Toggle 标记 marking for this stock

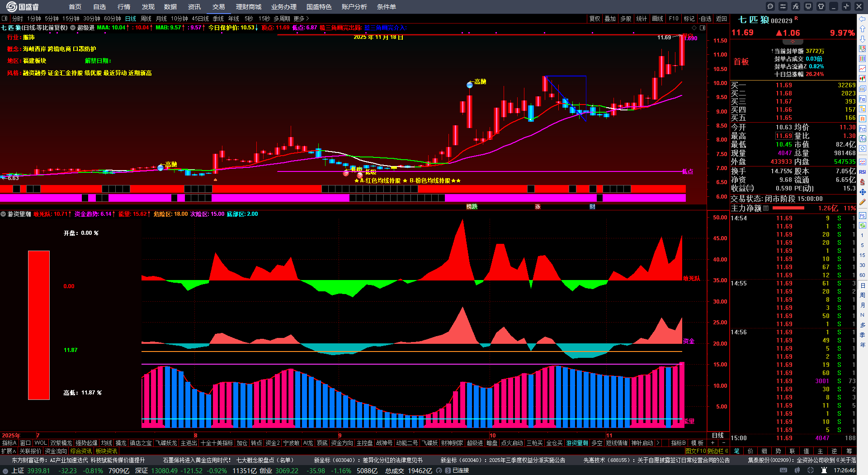click(x=689, y=19)
